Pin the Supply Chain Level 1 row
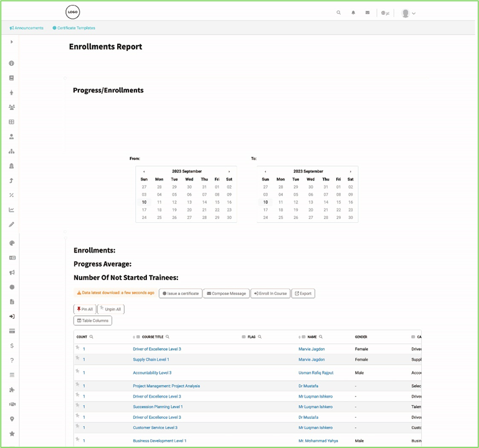The height and width of the screenshot is (448, 479). pos(77,358)
